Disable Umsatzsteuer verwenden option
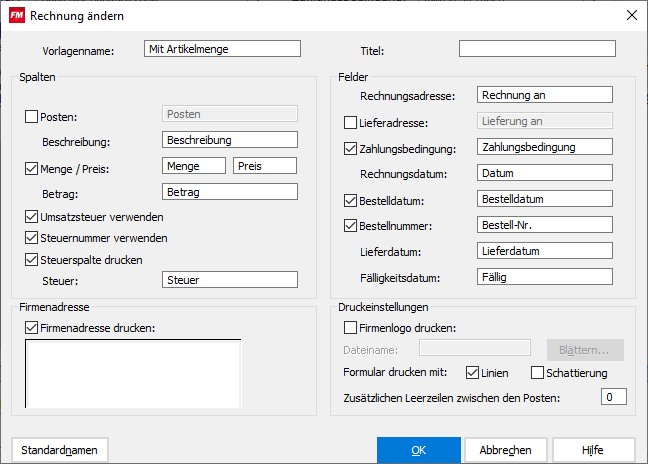Viewport: 648px width, 464px height. tap(32, 217)
